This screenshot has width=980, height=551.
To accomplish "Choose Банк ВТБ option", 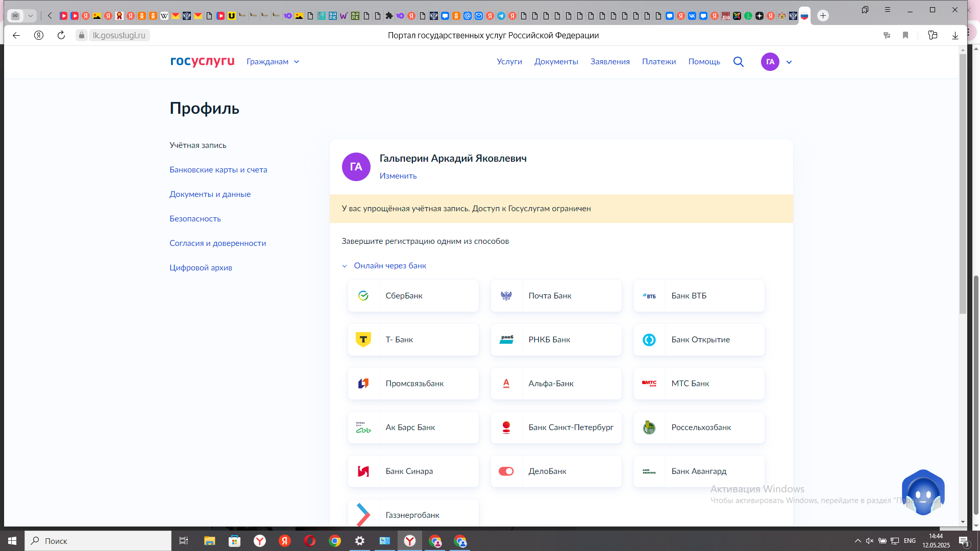I will pyautogui.click(x=699, y=296).
